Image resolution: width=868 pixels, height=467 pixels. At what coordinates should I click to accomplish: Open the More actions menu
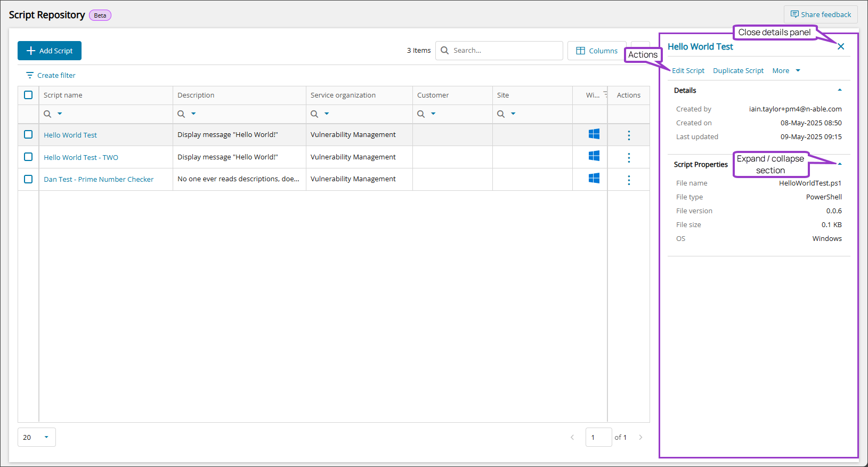pyautogui.click(x=786, y=71)
